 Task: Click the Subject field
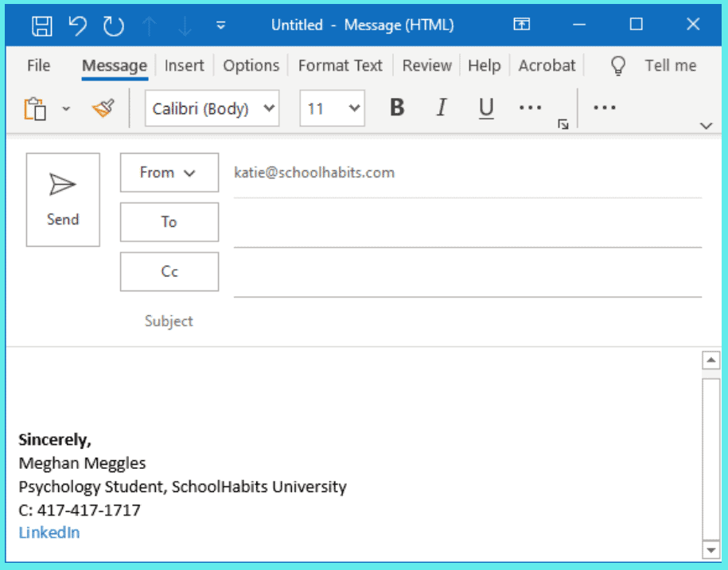pos(468,321)
